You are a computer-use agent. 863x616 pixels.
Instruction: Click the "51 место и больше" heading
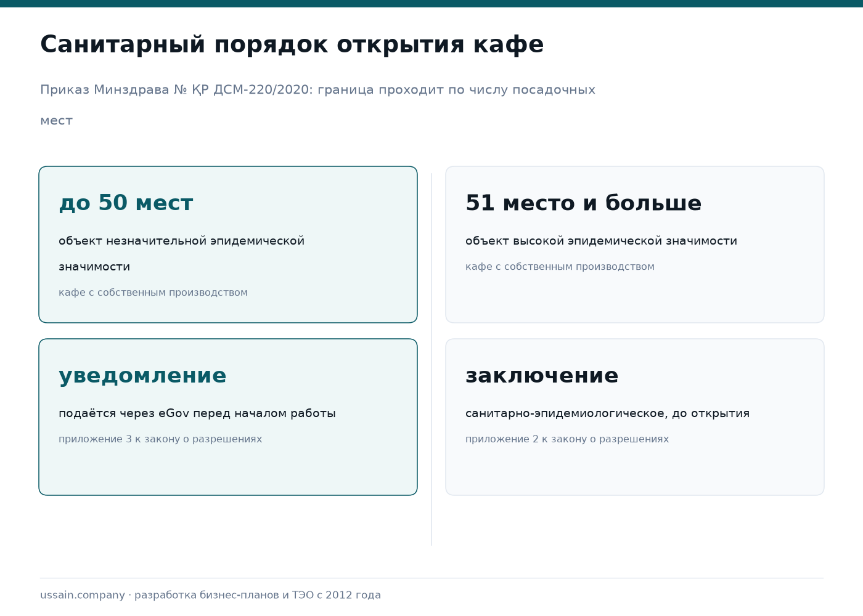[x=583, y=203]
